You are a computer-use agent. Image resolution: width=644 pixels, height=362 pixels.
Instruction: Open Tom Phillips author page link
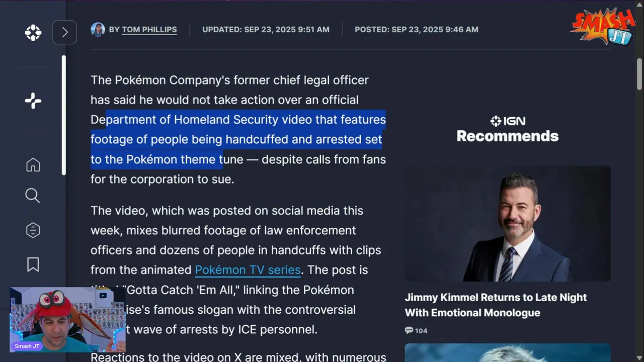tap(149, 30)
